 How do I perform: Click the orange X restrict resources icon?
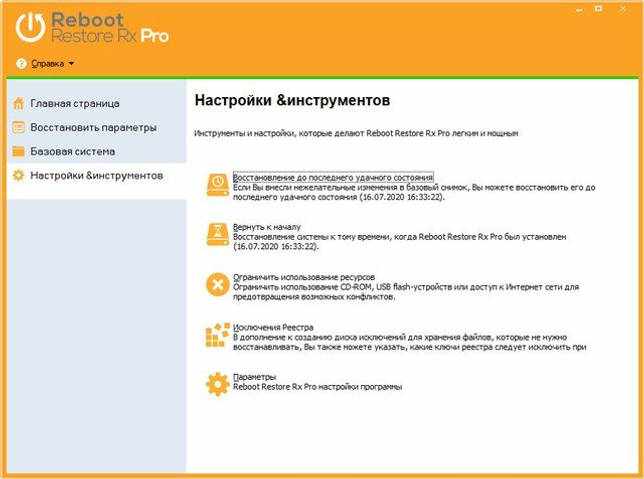[x=217, y=284]
